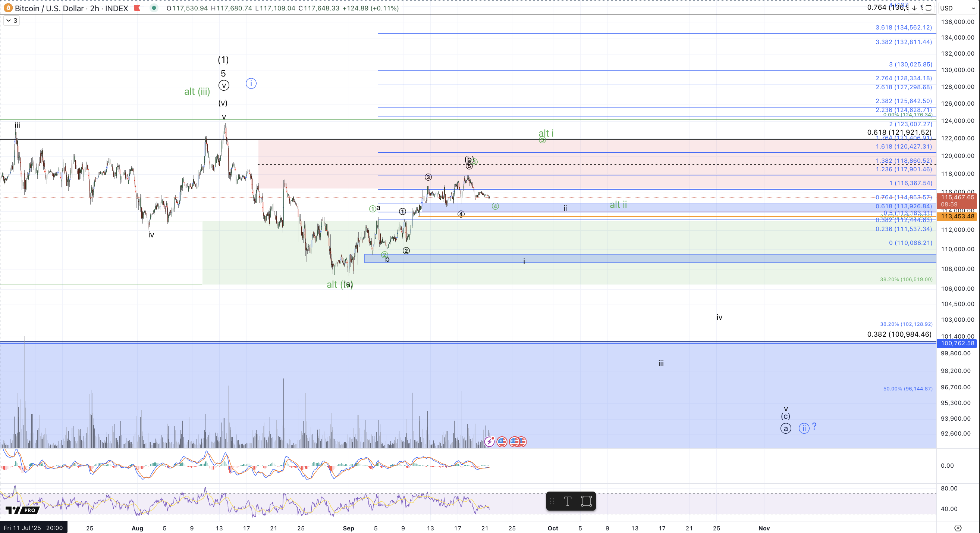Click the red 115,467.65 current price label
Screen dimensions: 980x533
(958, 197)
